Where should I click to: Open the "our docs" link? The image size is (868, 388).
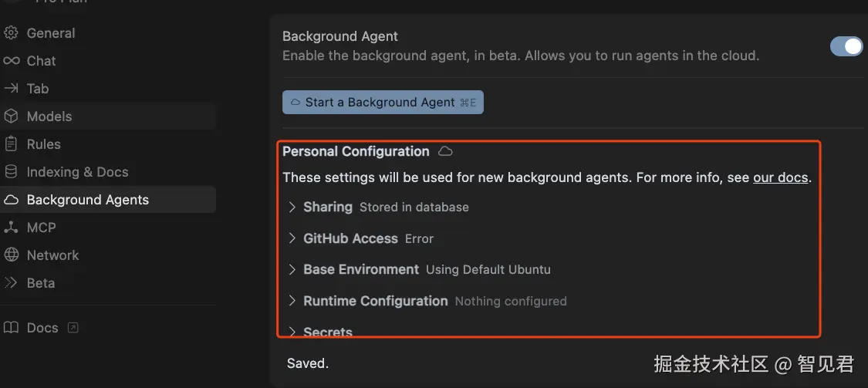coord(780,177)
